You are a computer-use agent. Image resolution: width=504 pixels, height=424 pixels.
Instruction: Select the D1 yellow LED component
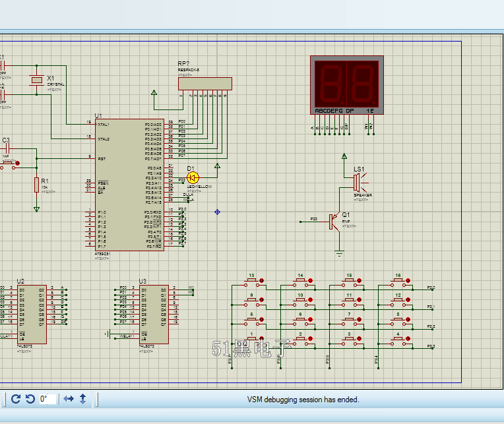point(193,177)
